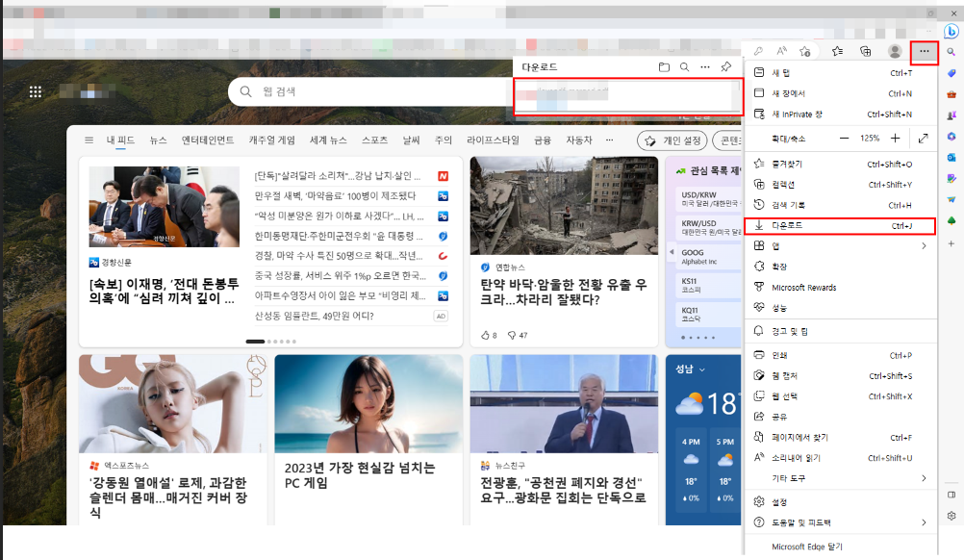Viewport: 964px width, 560px height.
Task: Click the 개인 설정 button
Action: (672, 139)
